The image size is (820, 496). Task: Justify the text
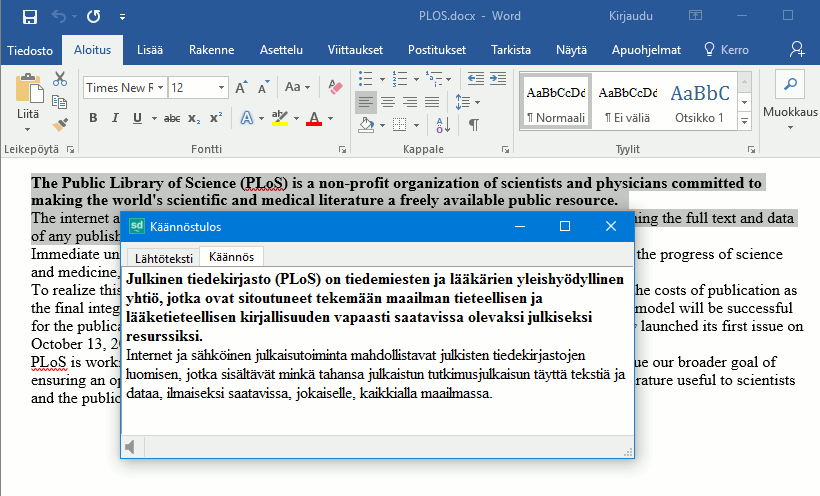click(x=432, y=102)
